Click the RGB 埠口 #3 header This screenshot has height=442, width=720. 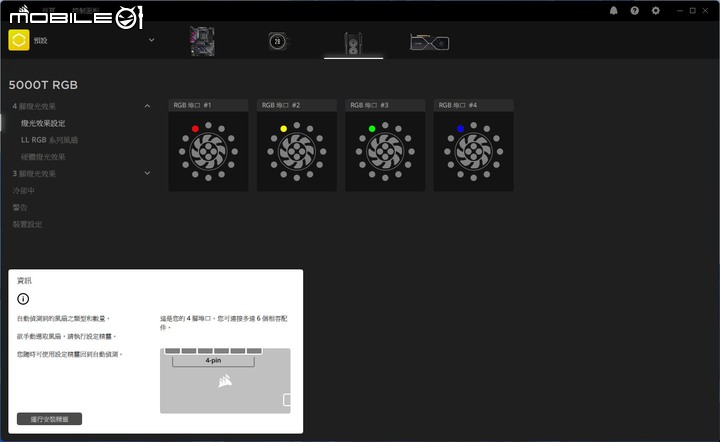[x=385, y=105]
